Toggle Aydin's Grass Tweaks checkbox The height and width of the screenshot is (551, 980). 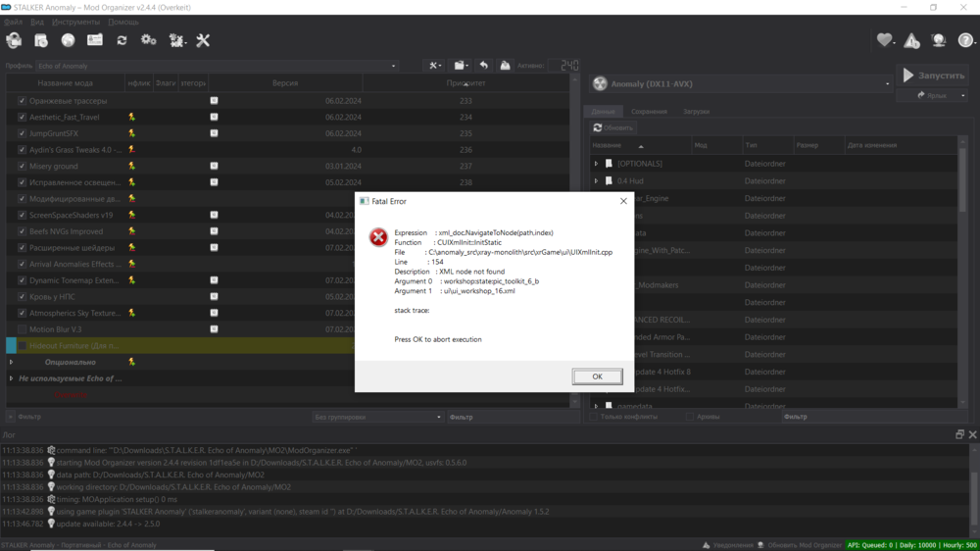tap(22, 149)
